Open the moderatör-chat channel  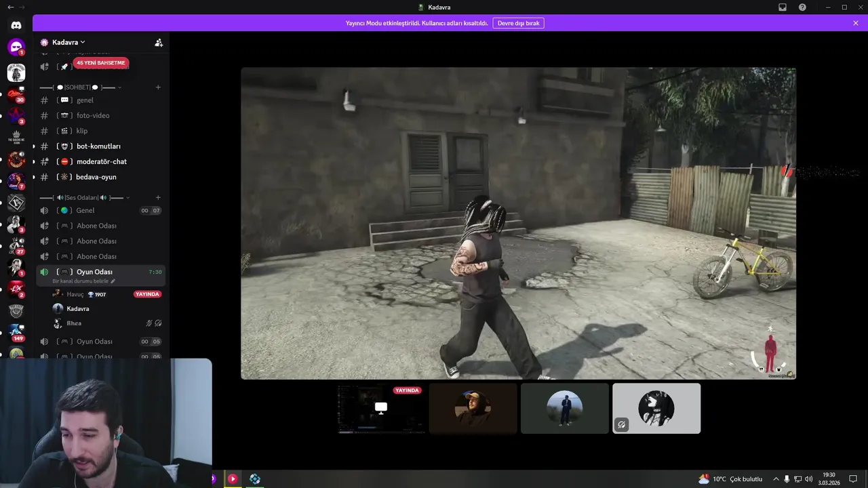tap(100, 161)
